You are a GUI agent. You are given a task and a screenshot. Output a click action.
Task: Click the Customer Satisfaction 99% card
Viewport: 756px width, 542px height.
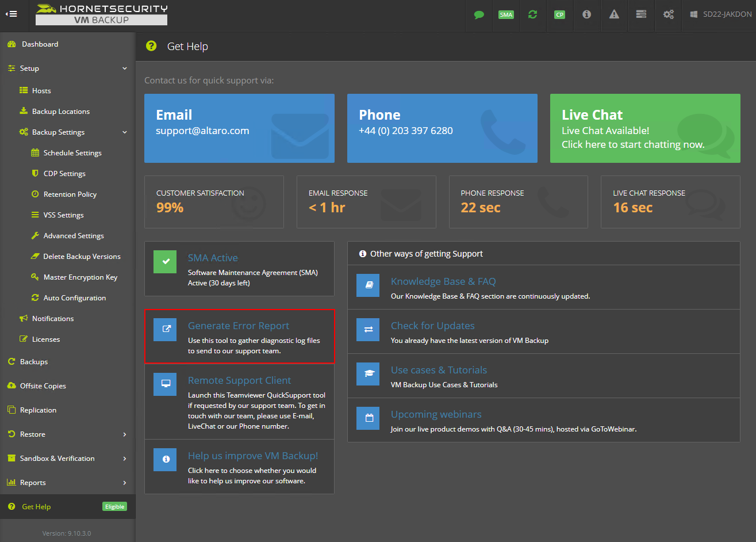click(214, 202)
